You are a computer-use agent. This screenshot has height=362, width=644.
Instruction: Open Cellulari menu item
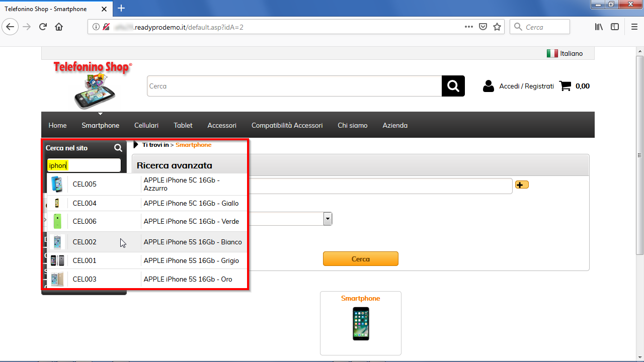pos(146,125)
